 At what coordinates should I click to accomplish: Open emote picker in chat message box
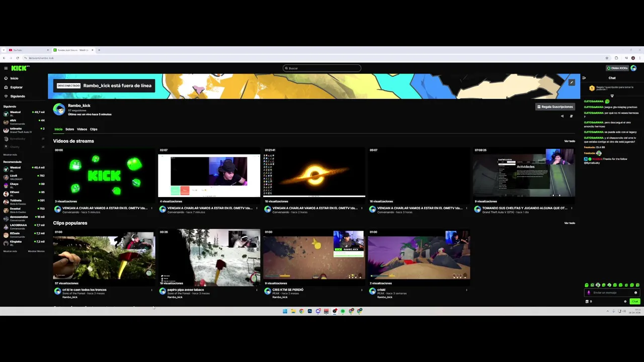click(635, 293)
